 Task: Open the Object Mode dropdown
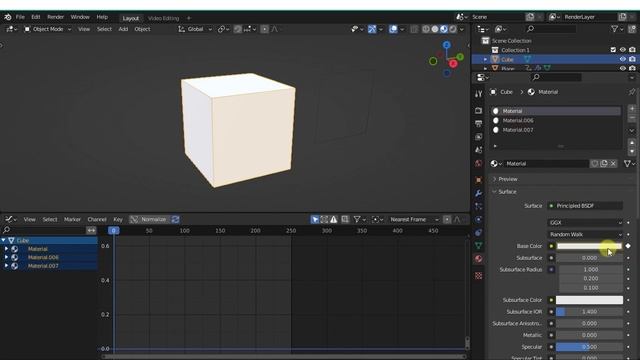[x=47, y=29]
